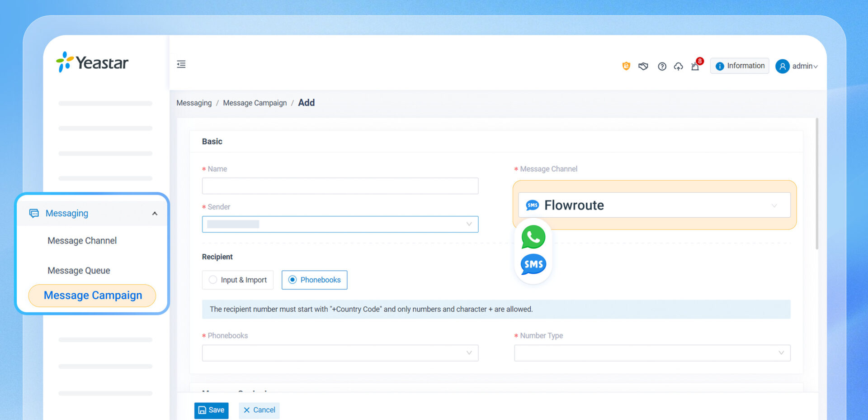Click the Save button
The width and height of the screenshot is (868, 420).
(x=211, y=410)
